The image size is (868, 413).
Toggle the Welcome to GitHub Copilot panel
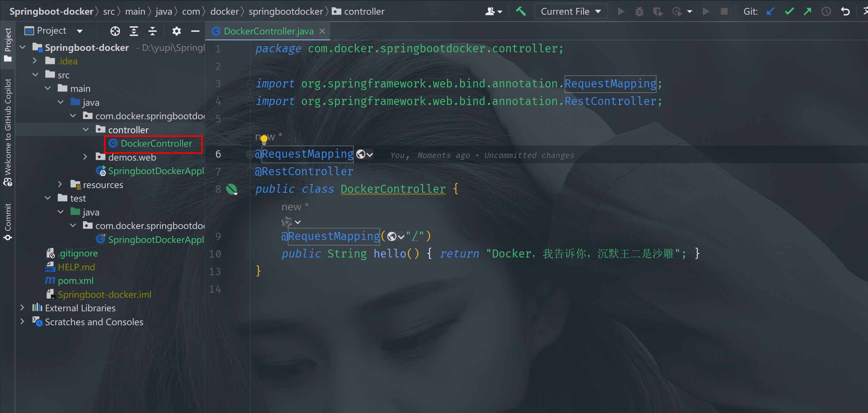pos(8,132)
